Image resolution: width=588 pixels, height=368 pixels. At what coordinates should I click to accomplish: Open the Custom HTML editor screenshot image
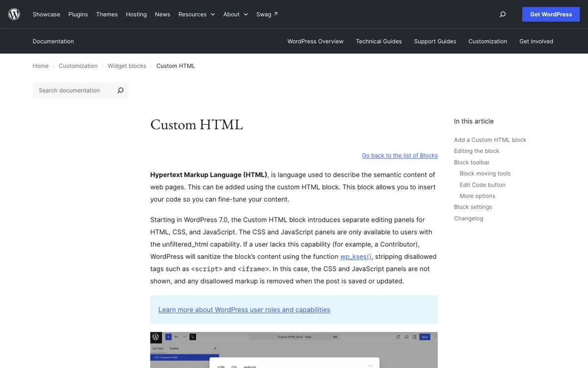(294, 350)
